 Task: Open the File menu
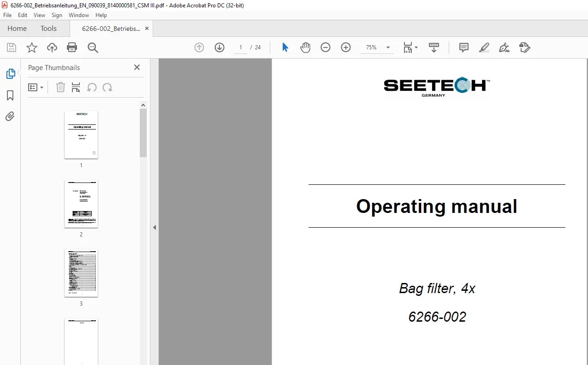[7, 15]
